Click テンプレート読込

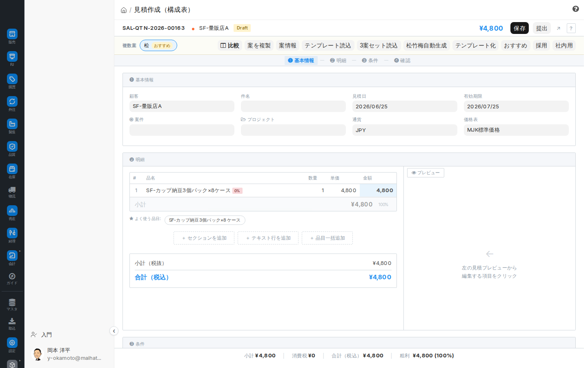328,45
